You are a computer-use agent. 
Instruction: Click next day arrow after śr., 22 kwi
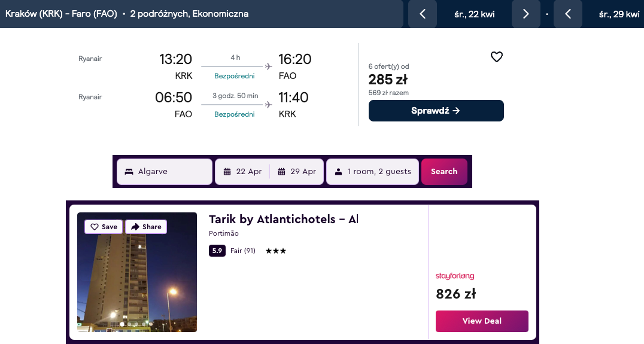(x=525, y=14)
